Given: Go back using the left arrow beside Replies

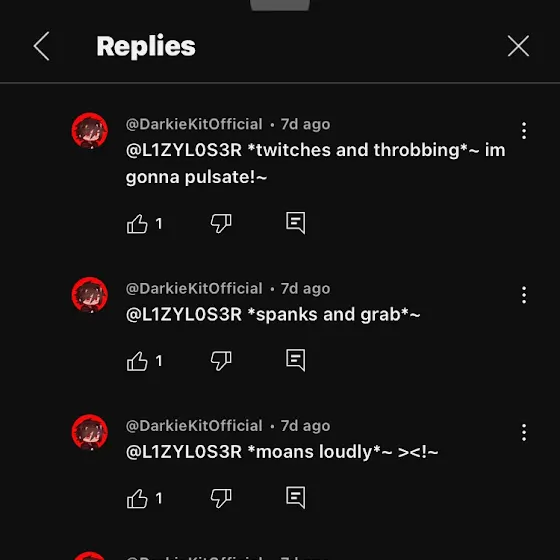Looking at the screenshot, I should 41,46.
